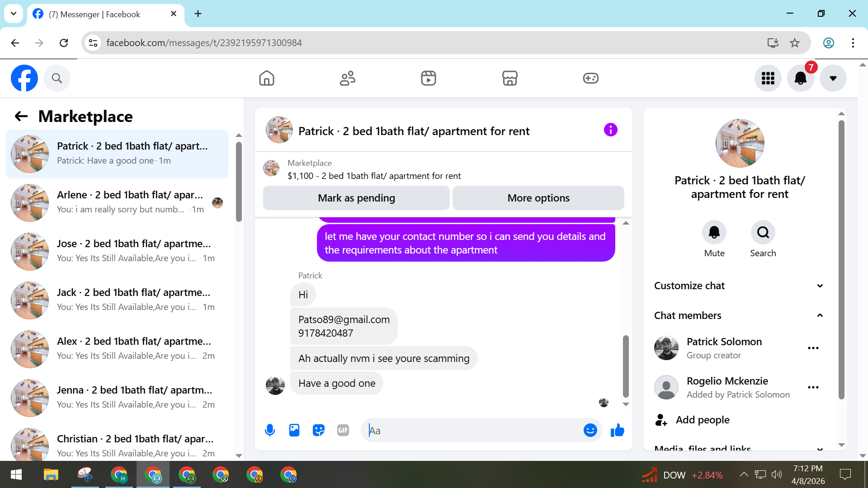The height and width of the screenshot is (488, 868).
Task: Open account dropdown arrow menu
Action: tap(833, 78)
